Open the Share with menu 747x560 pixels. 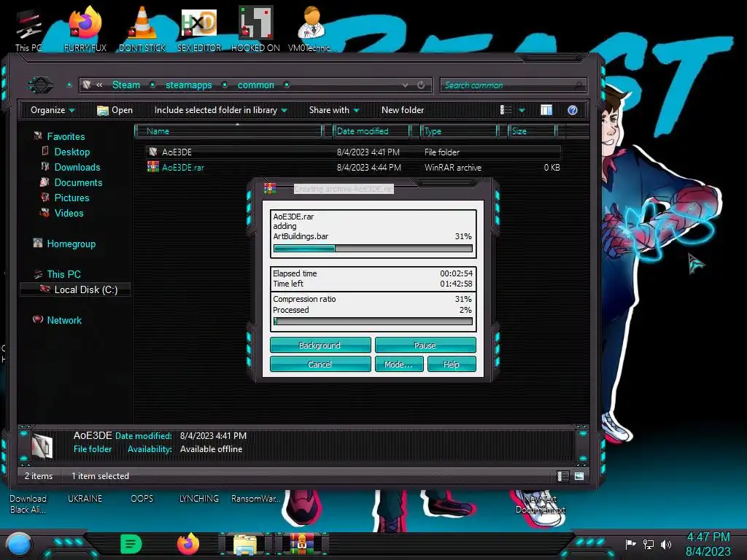point(334,110)
